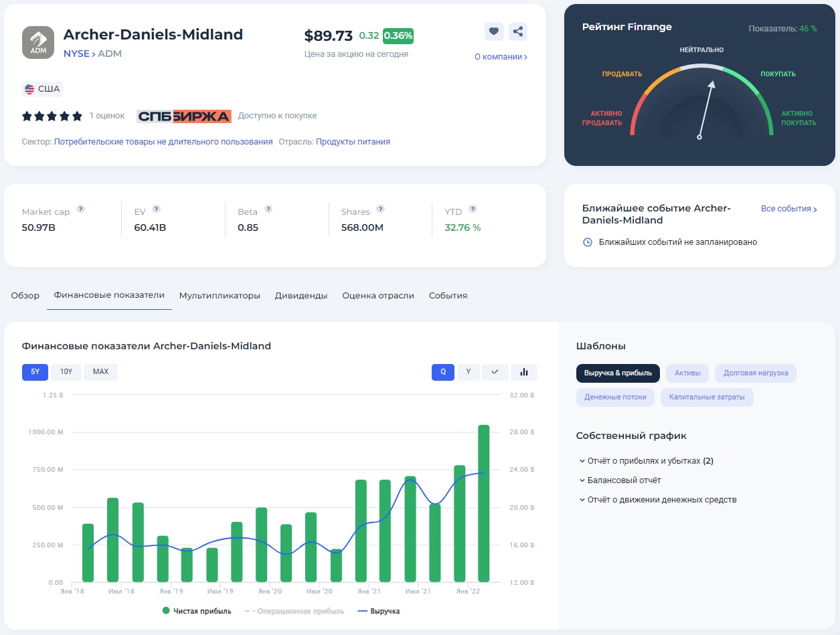Open the События tab
The height and width of the screenshot is (635, 840).
coord(448,295)
